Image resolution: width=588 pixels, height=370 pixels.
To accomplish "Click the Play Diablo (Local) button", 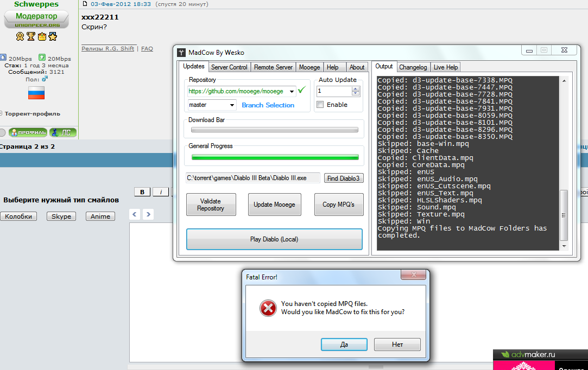I will click(274, 239).
